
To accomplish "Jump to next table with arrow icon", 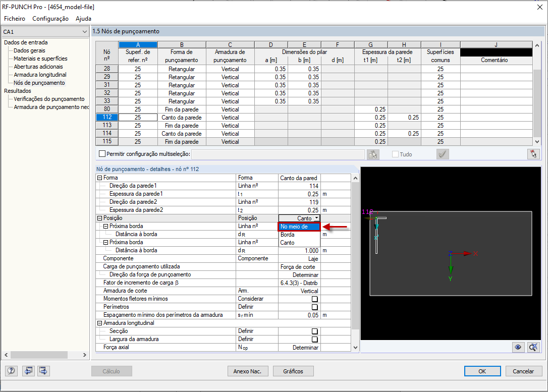I will point(43,371).
